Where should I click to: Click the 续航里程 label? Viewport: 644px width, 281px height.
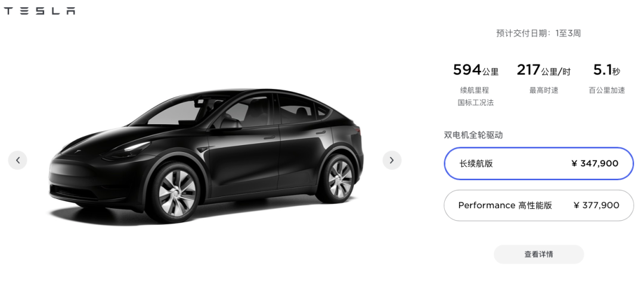pos(475,90)
